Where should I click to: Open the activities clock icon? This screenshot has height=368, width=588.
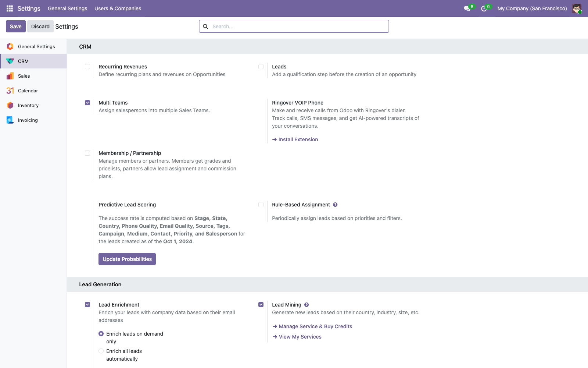[x=484, y=8]
